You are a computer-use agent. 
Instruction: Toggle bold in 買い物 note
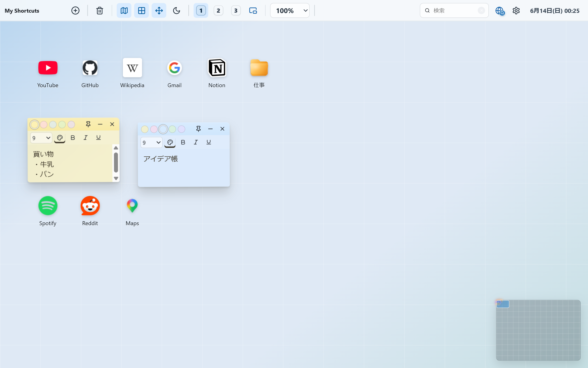(x=73, y=138)
